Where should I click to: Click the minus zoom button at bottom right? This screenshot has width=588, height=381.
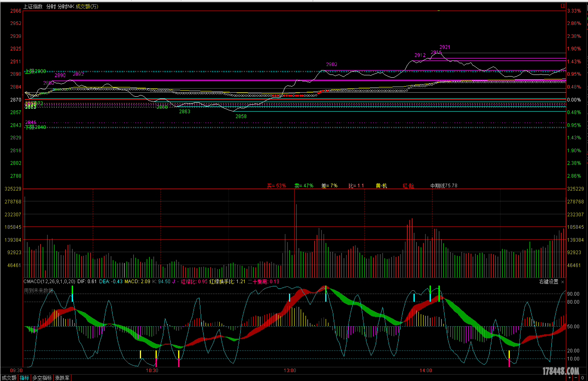tap(576, 378)
